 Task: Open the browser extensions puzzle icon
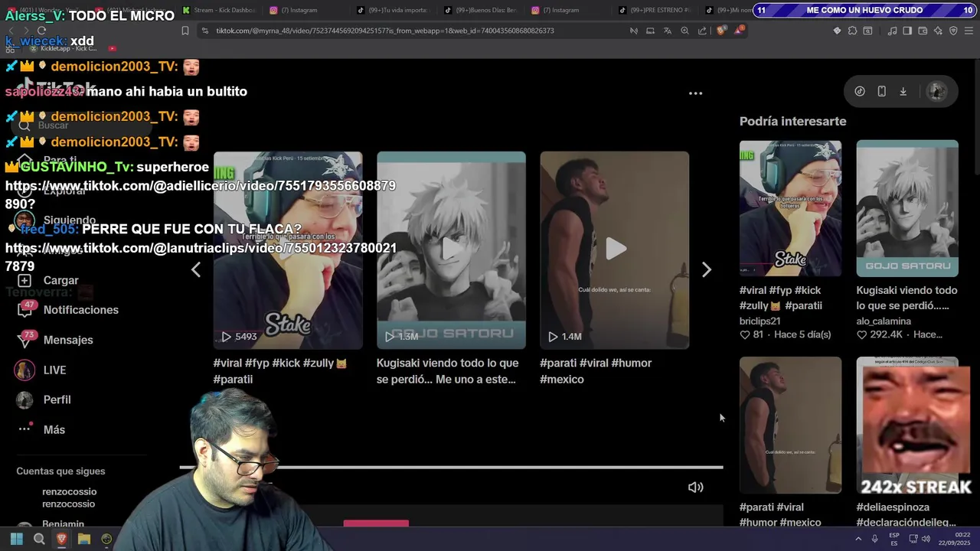point(852,31)
